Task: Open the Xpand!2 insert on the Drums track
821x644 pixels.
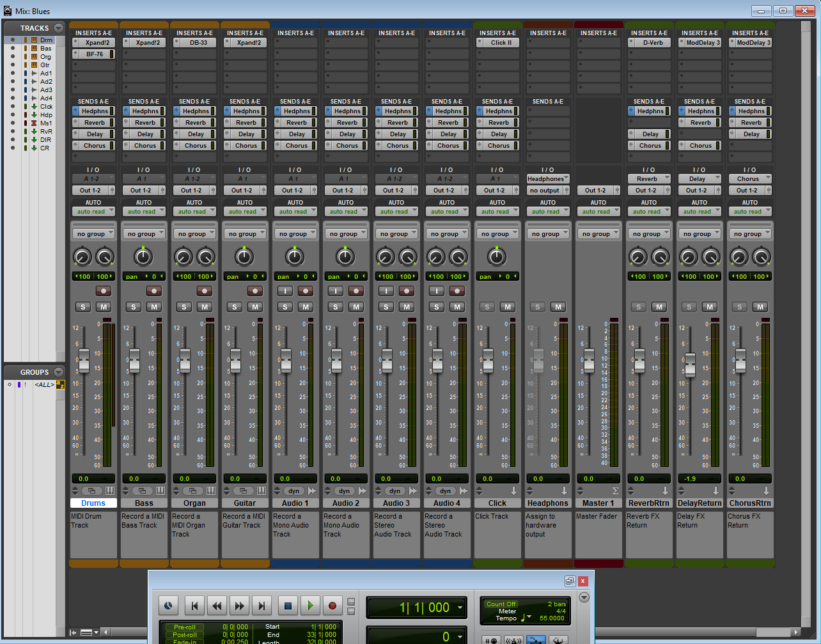Action: tap(93, 42)
